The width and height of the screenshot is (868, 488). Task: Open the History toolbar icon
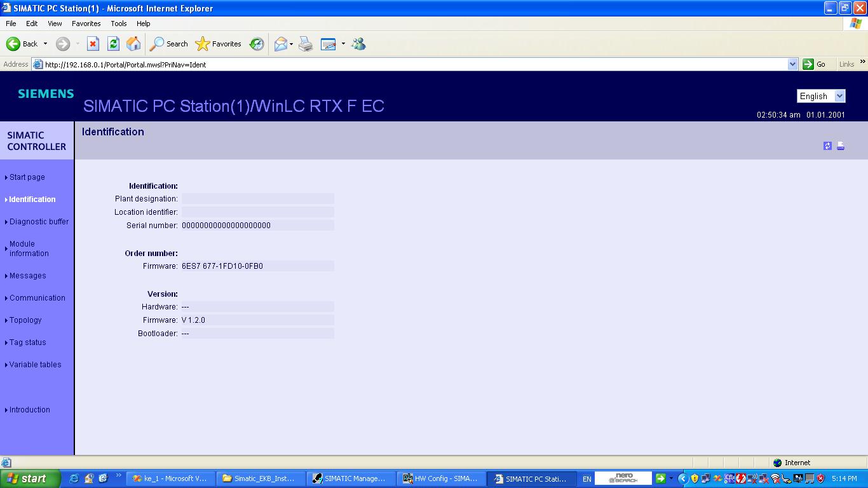point(257,44)
